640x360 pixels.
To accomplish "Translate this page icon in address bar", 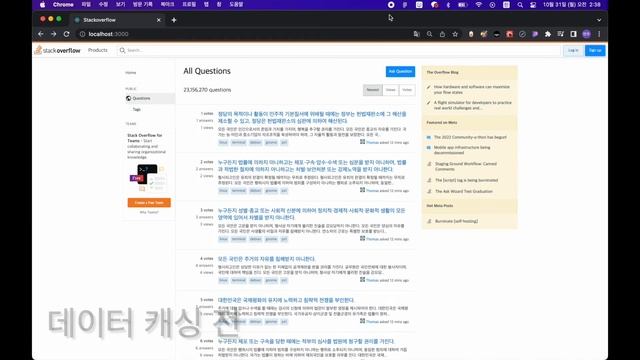I will pos(416,34).
